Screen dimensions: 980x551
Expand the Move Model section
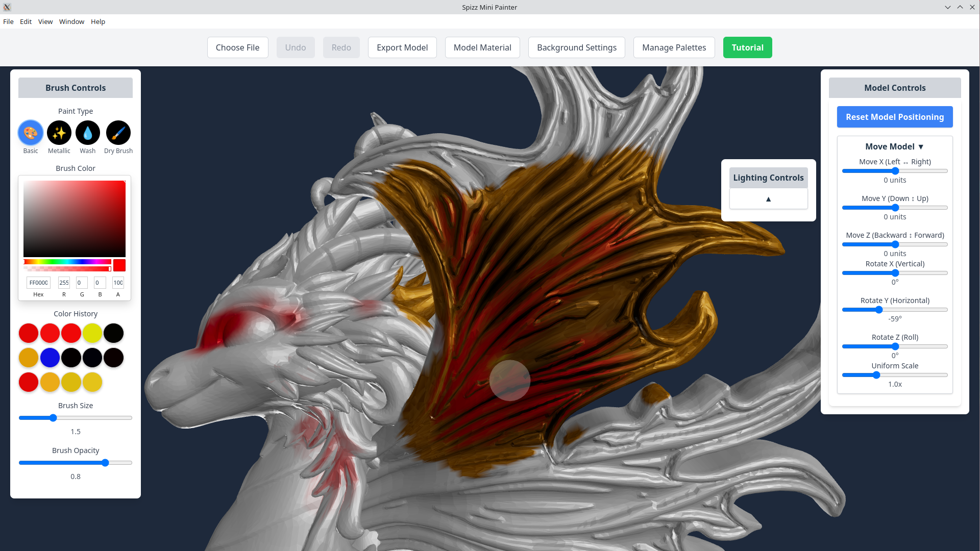pyautogui.click(x=895, y=146)
